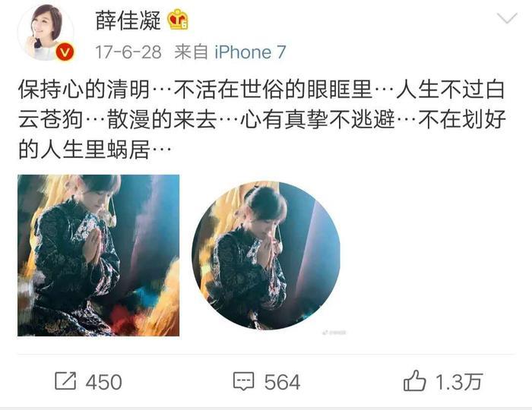The width and height of the screenshot is (532, 410).
Task: Open the 564 comments count
Action: (282, 382)
